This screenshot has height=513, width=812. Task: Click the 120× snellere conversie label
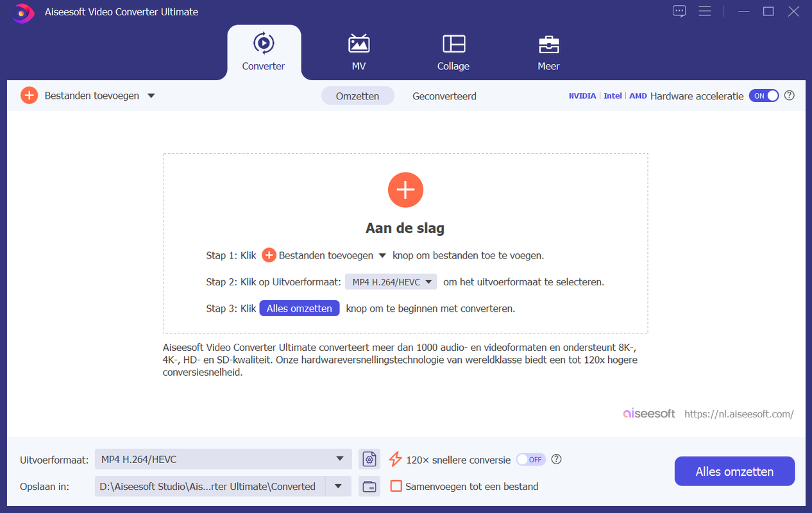click(x=458, y=459)
